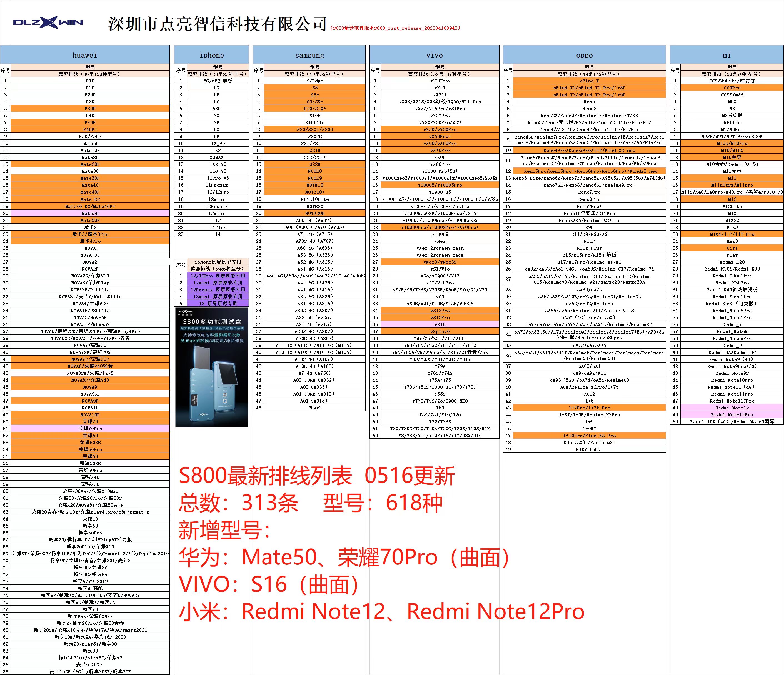The image size is (784, 675).
Task: Select the vX20Pro cell in vivo table
Action: coord(440,81)
